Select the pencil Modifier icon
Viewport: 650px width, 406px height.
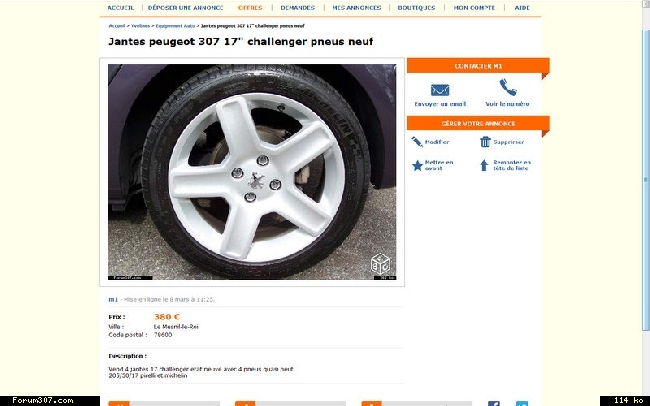click(x=417, y=142)
